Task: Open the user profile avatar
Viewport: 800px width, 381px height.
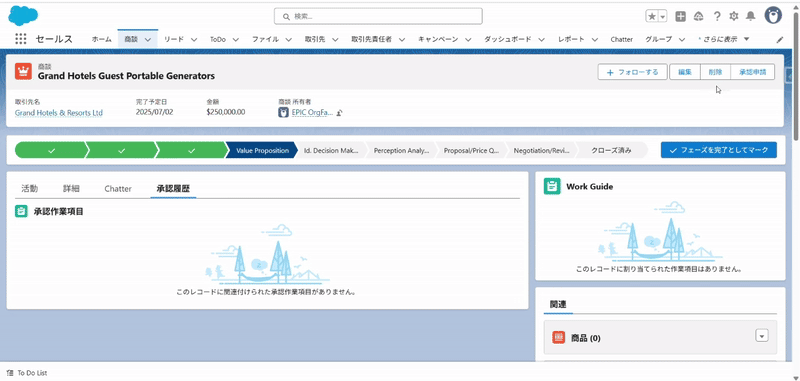Action: (773, 16)
